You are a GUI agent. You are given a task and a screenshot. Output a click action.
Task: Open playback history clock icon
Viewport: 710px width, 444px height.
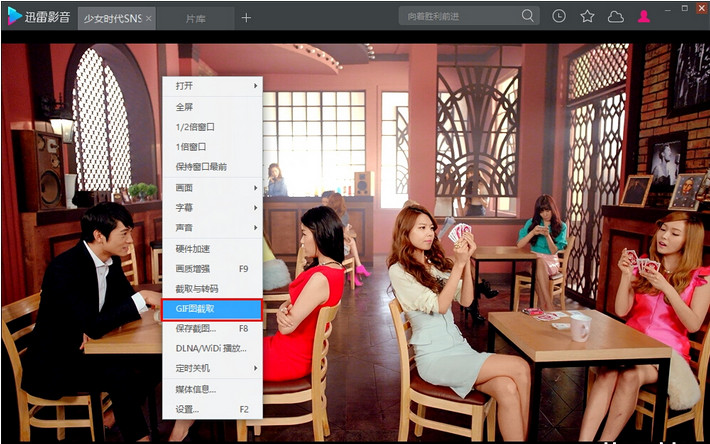tap(559, 16)
